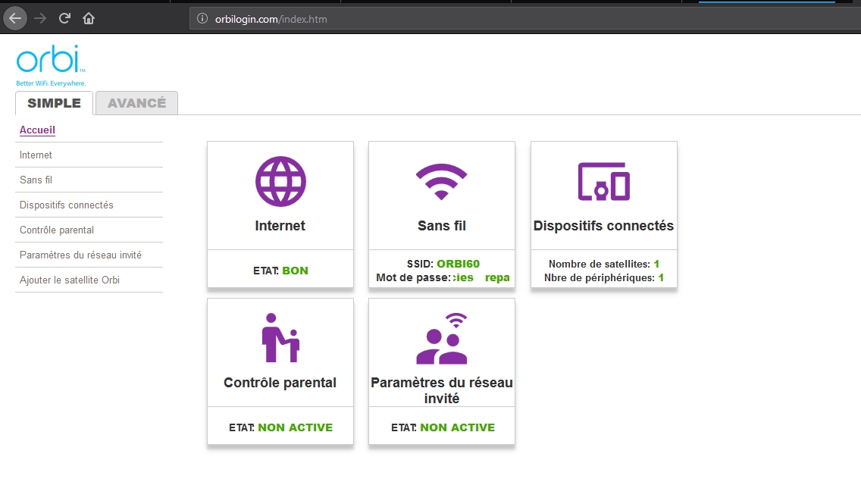Click the Internet globe icon
This screenshot has height=504, width=861.
(280, 182)
